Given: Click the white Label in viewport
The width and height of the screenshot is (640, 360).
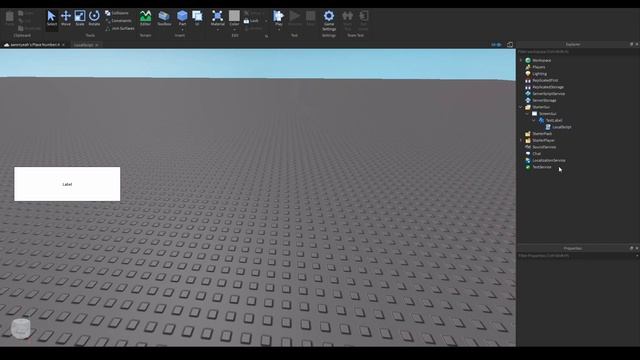Looking at the screenshot, I should point(67,184).
